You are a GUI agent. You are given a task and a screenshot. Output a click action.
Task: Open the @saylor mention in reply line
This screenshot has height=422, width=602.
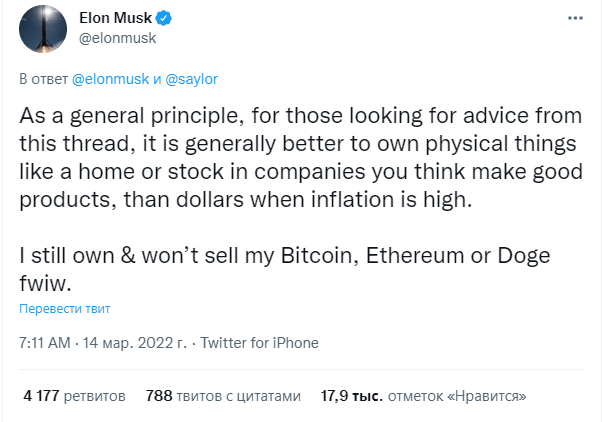pyautogui.click(x=192, y=79)
